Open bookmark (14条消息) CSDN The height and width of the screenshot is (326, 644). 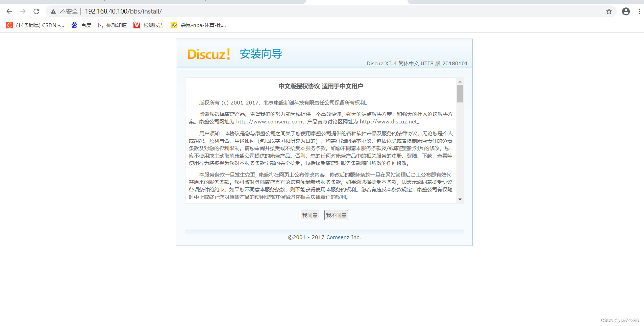tap(40, 25)
